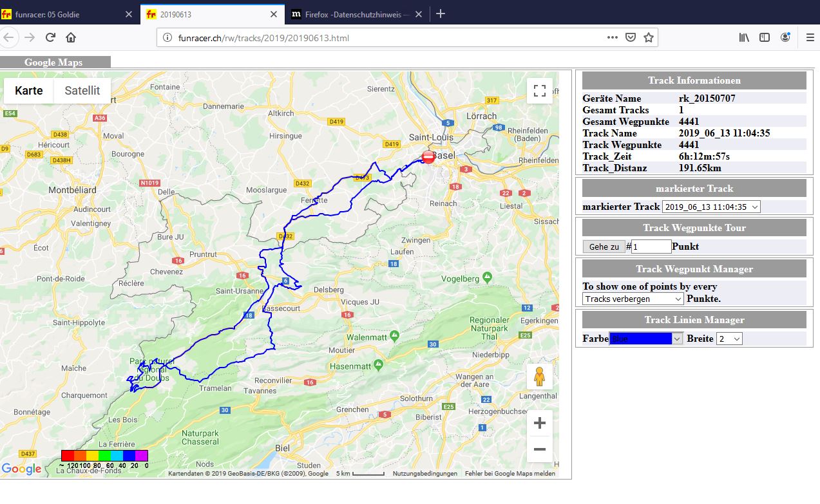Click the Gehe zu button

point(604,247)
